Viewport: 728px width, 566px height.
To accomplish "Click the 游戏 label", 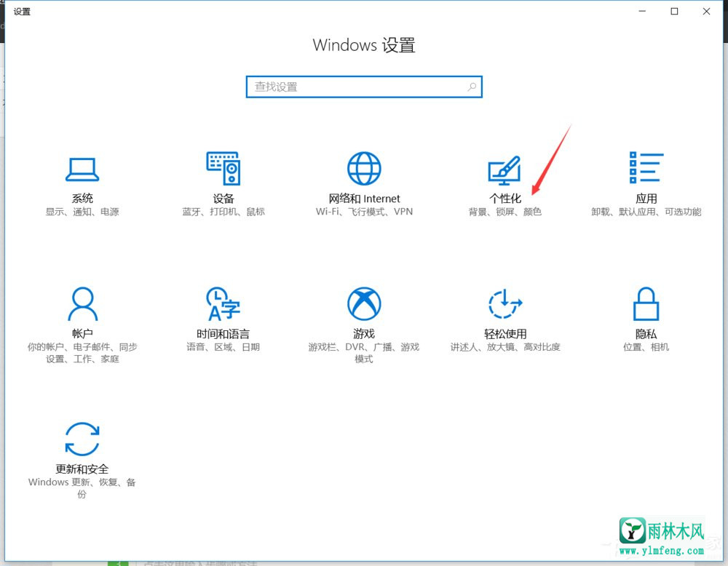I will coord(364,334).
